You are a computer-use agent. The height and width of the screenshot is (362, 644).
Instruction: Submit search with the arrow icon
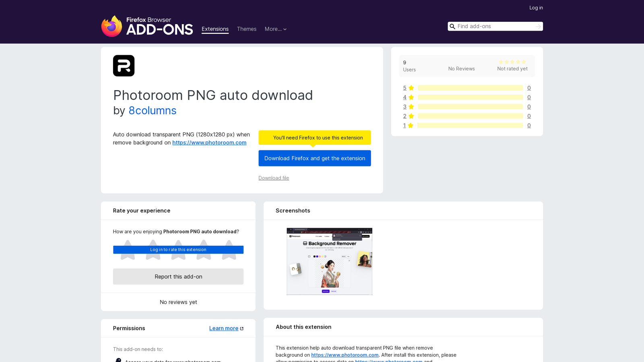[x=538, y=27]
